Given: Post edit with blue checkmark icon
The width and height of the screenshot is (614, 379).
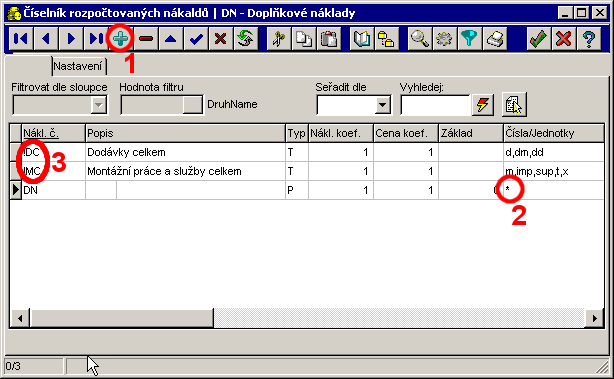Looking at the screenshot, I should pyautogui.click(x=196, y=38).
